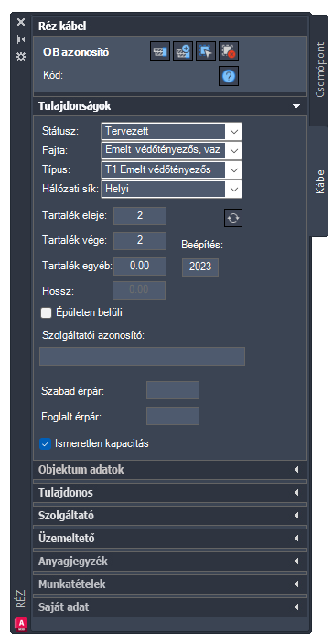Open the Fajta dropdown list
Screen dimensions: 333x644
tap(171, 150)
